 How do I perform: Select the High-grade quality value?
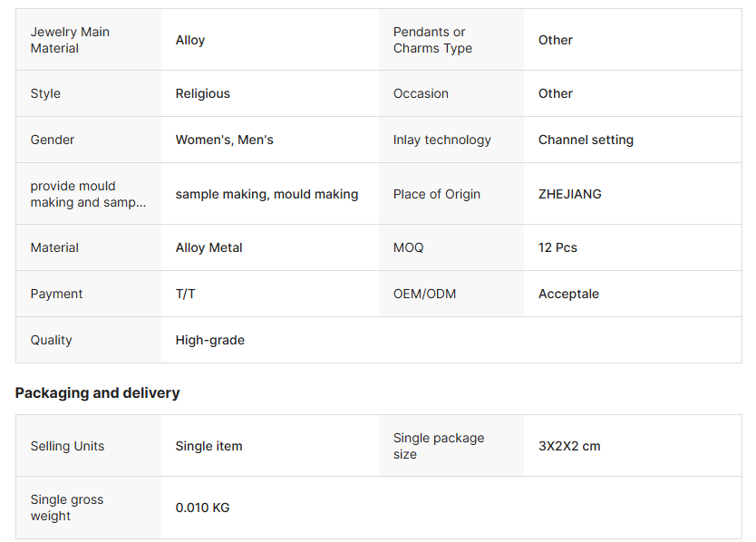click(210, 340)
